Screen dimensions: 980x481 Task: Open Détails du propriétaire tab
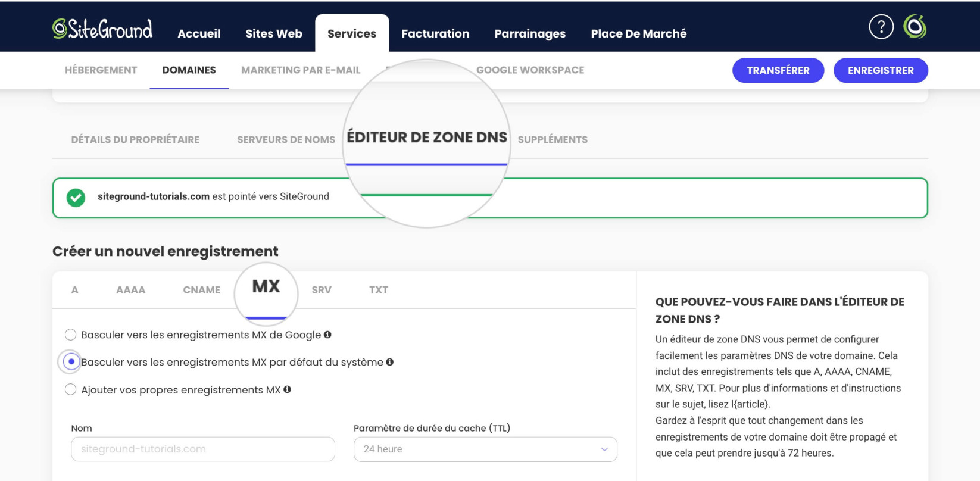[x=135, y=140]
